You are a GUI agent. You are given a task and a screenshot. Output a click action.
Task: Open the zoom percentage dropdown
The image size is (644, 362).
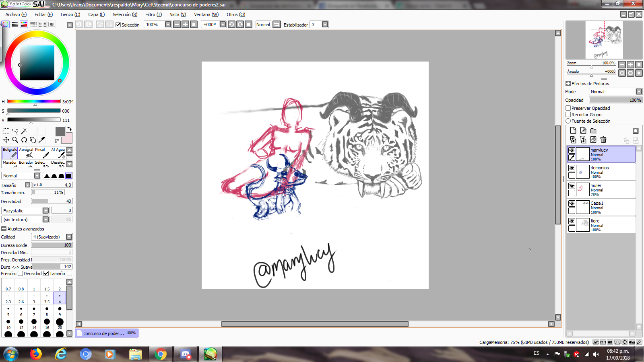[168, 25]
